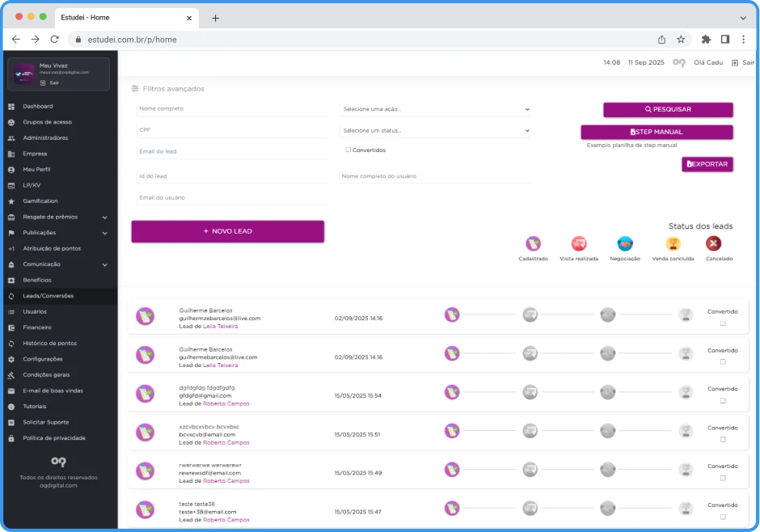This screenshot has width=760, height=532.
Task: Click the Nome completo input field
Action: click(x=231, y=108)
